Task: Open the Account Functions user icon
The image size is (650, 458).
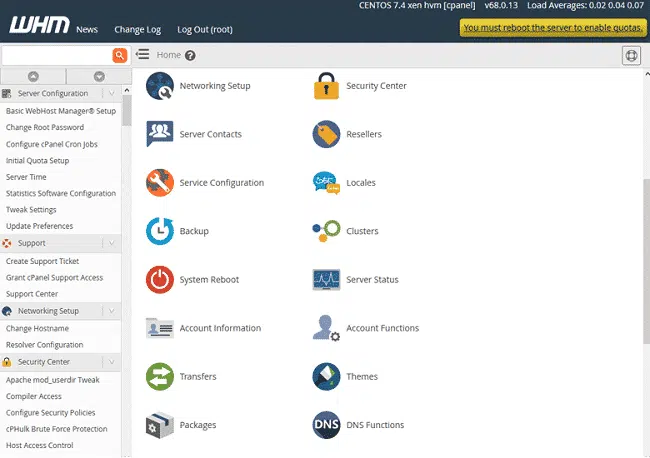Action: (326, 328)
